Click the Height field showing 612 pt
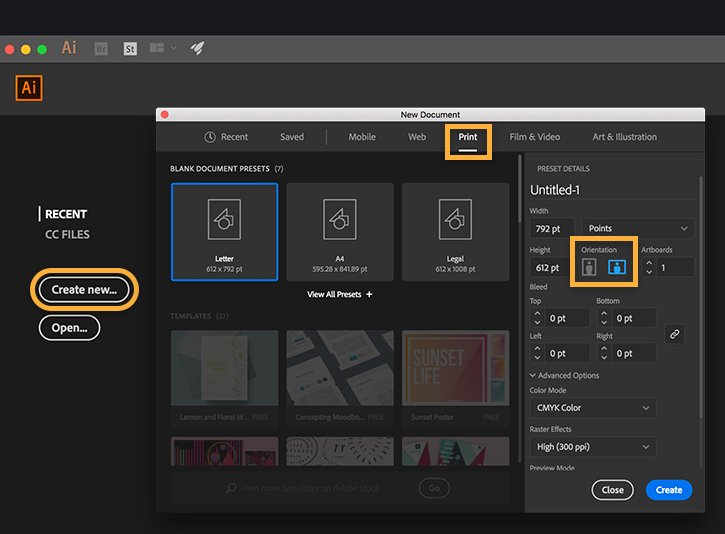725x534 pixels. [550, 268]
